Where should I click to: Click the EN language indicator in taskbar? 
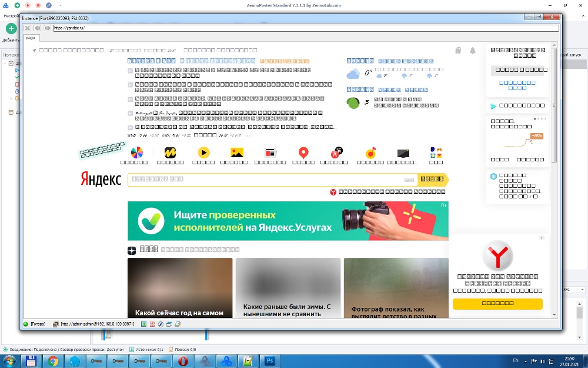[516, 360]
